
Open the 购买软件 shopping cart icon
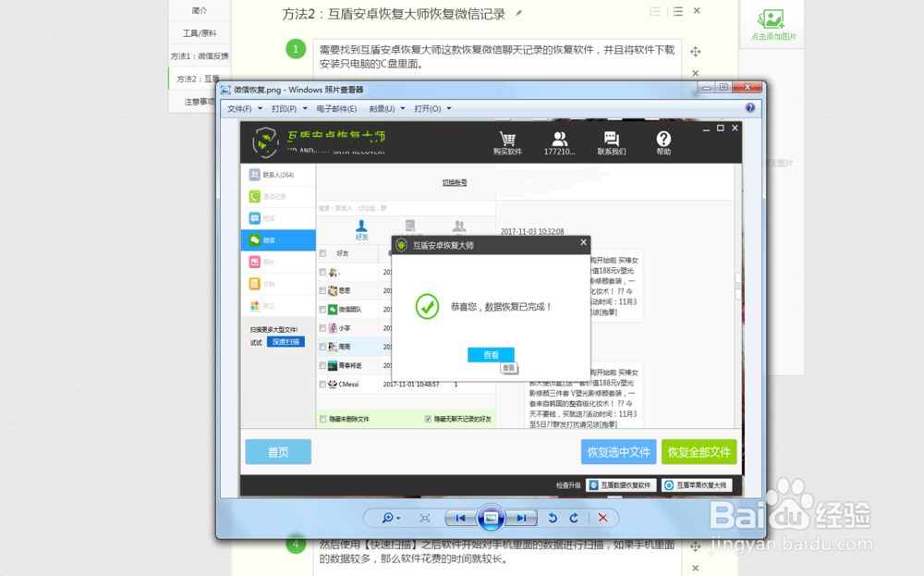(507, 141)
